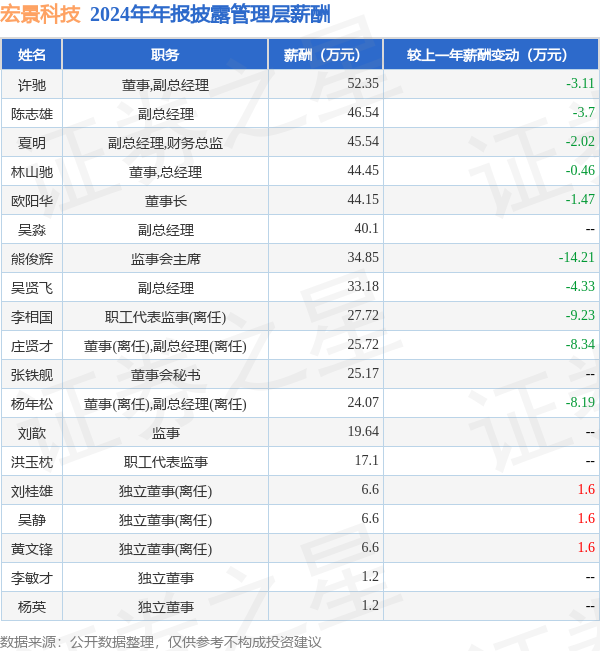Click the position 副总经理,财务总监
Viewport: 600px width, 651px height.
point(165,143)
